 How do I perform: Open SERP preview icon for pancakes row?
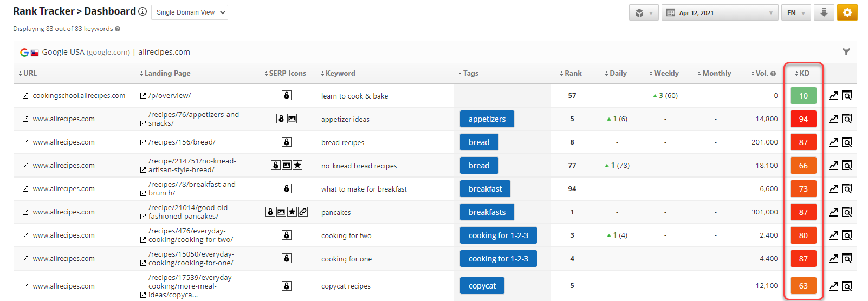point(847,212)
